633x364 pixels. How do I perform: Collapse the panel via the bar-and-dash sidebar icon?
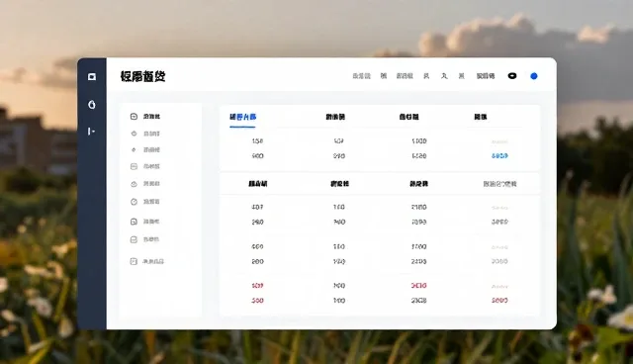pyautogui.click(x=91, y=132)
